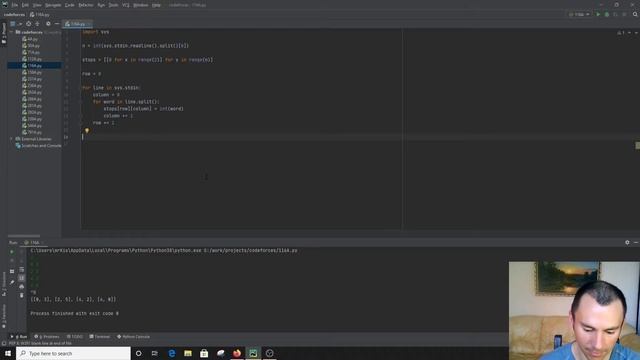Click the horizontal scrollbar in Project panel
This screenshot has height=360, width=640.
pyautogui.click(x=24, y=236)
